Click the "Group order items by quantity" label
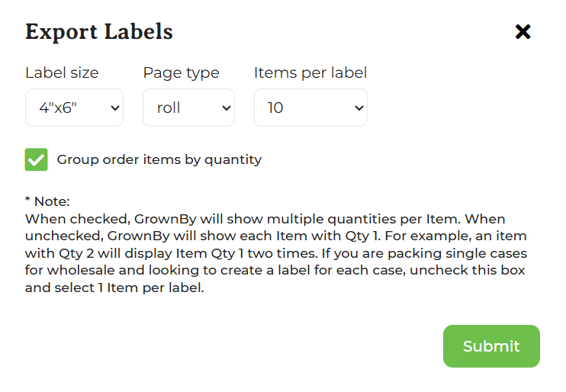The height and width of the screenshot is (392, 566). (x=159, y=159)
